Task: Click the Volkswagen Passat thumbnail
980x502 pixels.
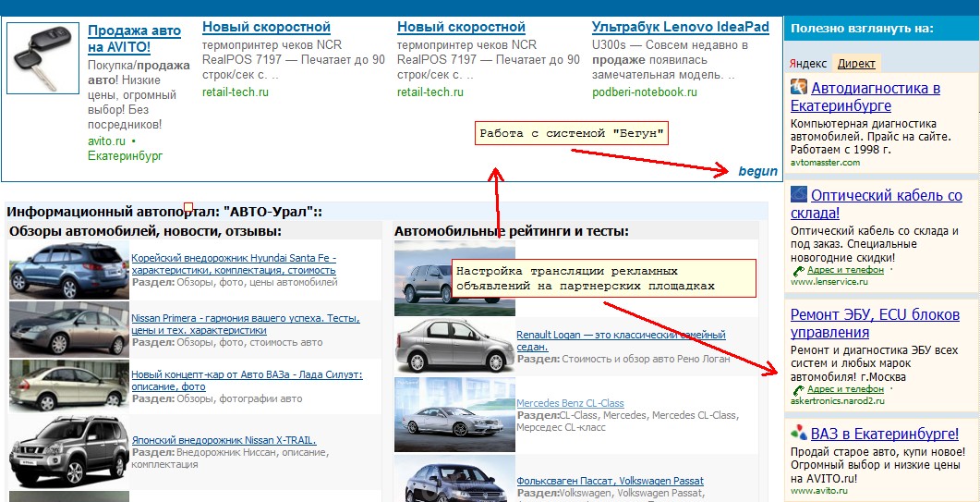Action: pos(455,479)
